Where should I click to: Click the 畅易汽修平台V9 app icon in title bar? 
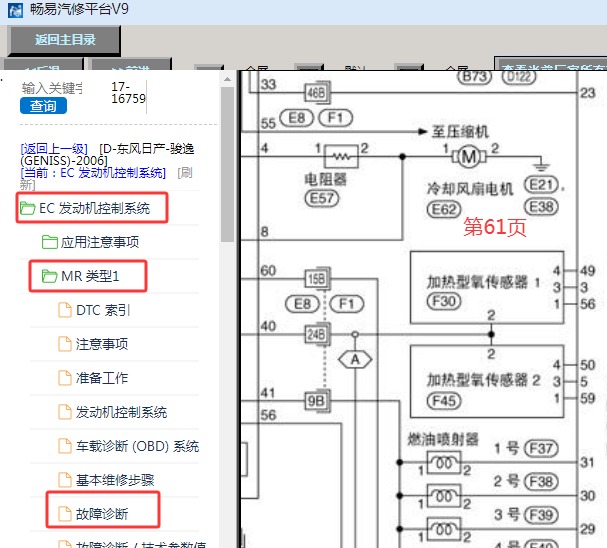pos(15,10)
